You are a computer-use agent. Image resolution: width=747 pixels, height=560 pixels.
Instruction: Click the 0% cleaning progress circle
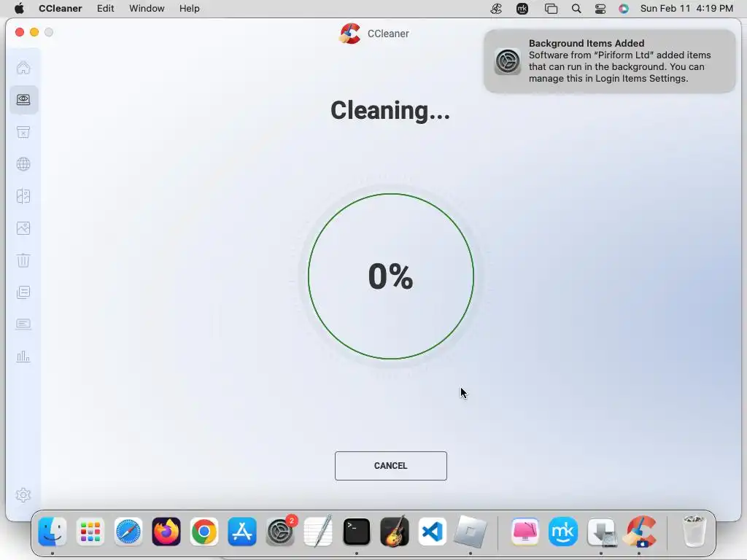391,276
